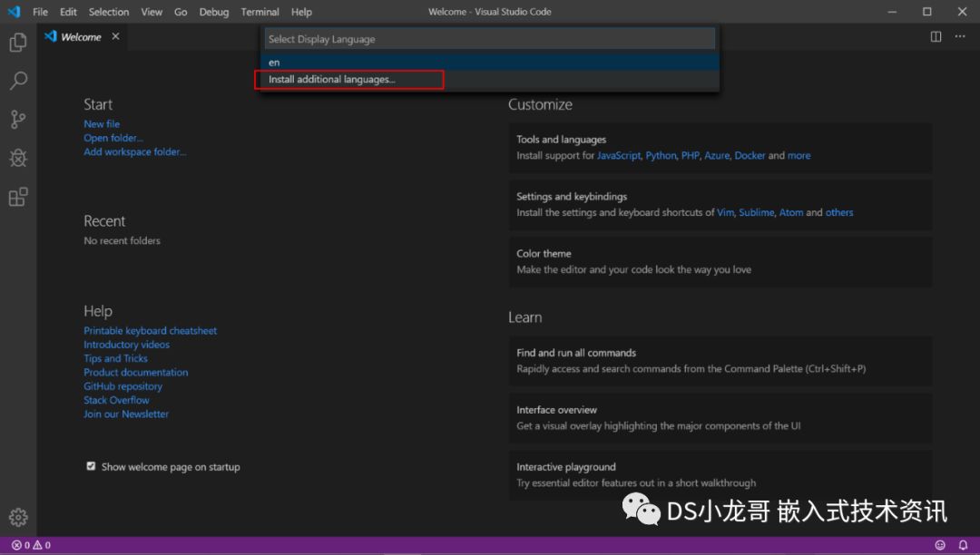Click Join our Newsletter link
Screen dimensions: 980x555
pyautogui.click(x=126, y=414)
